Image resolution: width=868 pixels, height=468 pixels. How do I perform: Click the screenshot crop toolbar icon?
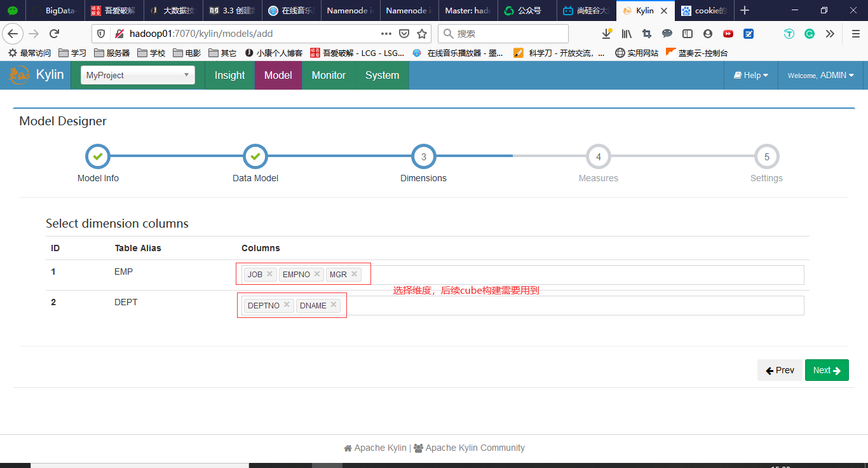[x=647, y=34]
